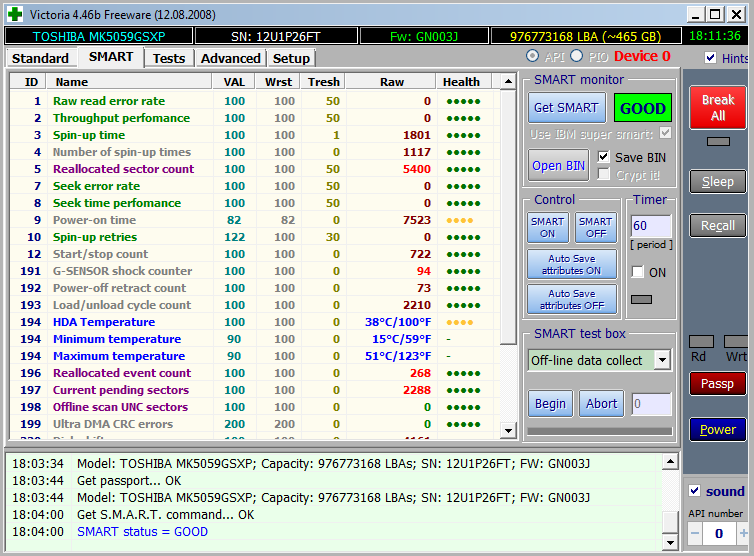The width and height of the screenshot is (754, 556).
Task: Click the timer period input field
Action: coord(651,226)
